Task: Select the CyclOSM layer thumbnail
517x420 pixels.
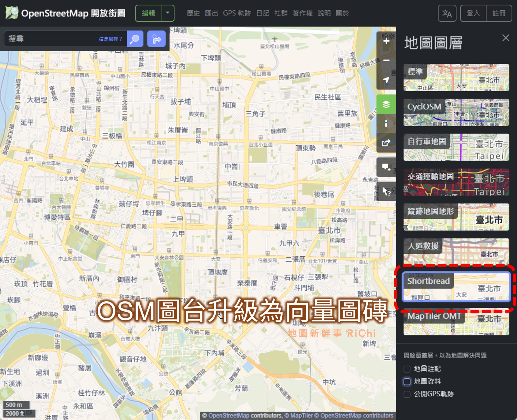Action: tap(456, 112)
